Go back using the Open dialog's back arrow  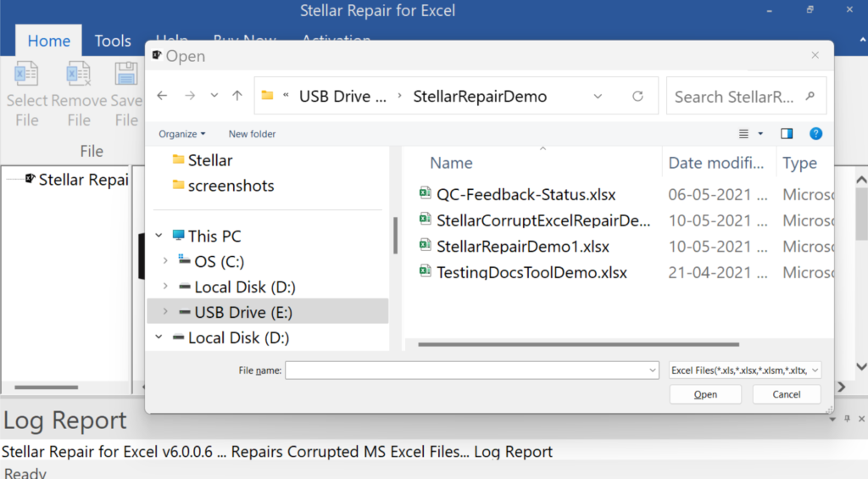(162, 96)
